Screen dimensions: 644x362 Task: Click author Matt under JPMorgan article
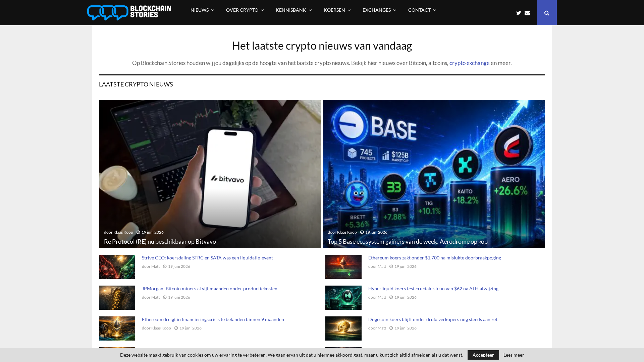[x=155, y=297]
